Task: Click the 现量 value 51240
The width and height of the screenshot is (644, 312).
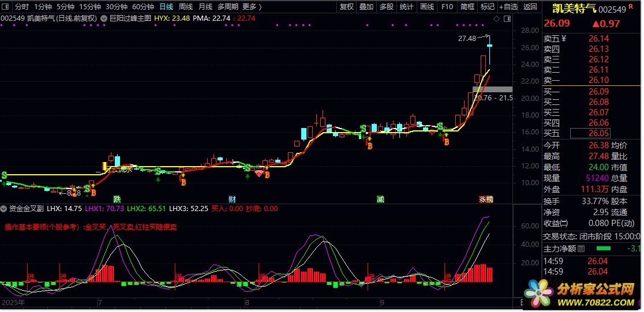Action: (596, 178)
